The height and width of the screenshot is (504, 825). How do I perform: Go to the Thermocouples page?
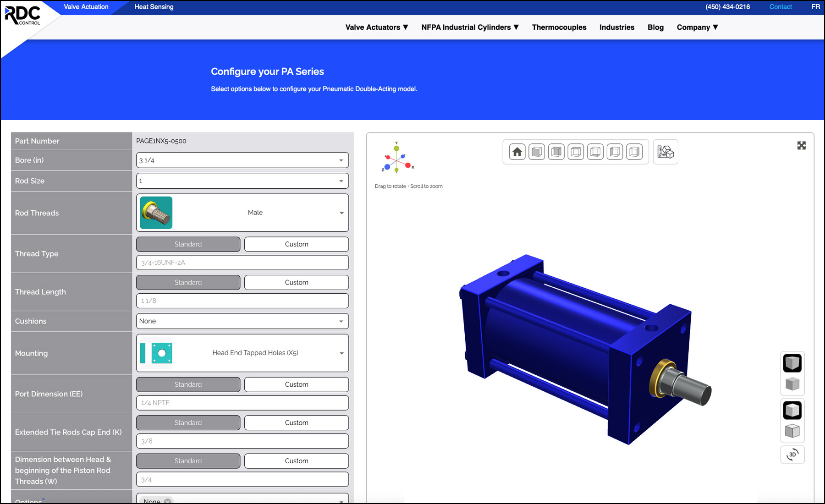pyautogui.click(x=559, y=27)
